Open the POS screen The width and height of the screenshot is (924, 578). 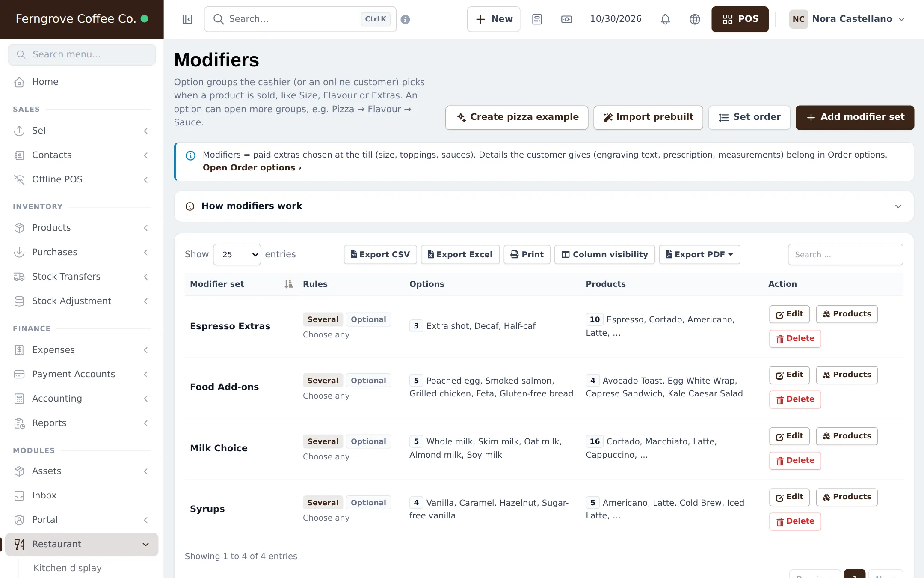pos(740,19)
